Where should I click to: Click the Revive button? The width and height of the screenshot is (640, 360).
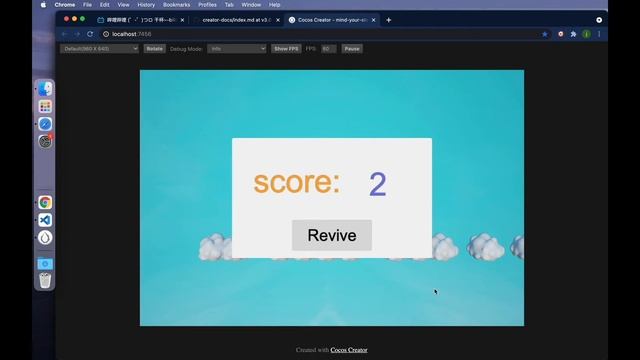pyautogui.click(x=332, y=235)
